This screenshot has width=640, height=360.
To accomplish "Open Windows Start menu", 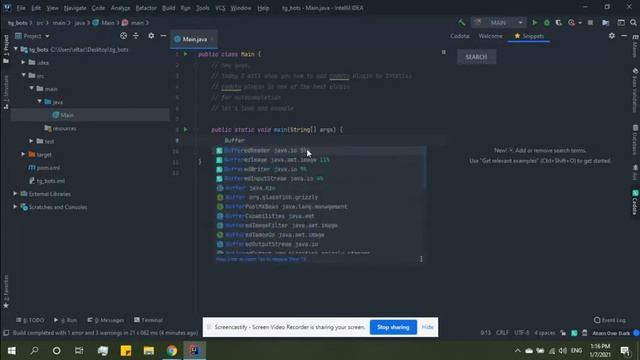I will click(x=11, y=351).
